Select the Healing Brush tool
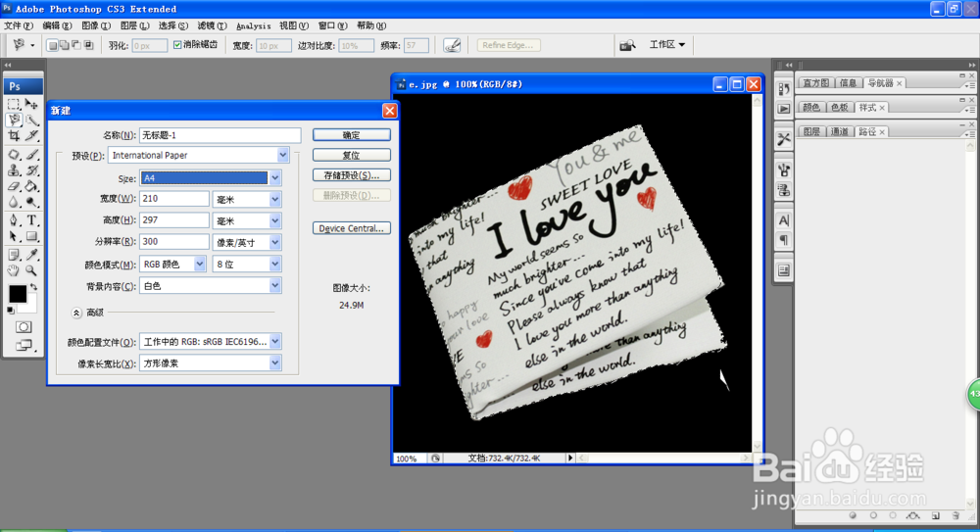 pos(14,155)
